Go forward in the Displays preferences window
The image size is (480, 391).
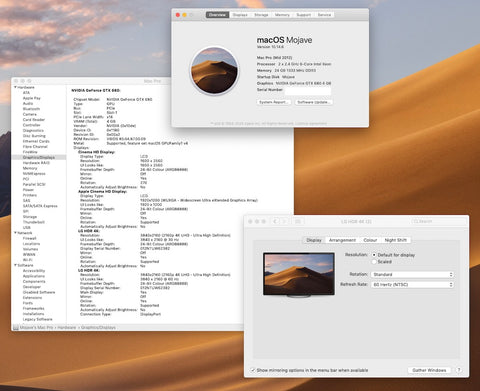pyautogui.click(x=284, y=221)
